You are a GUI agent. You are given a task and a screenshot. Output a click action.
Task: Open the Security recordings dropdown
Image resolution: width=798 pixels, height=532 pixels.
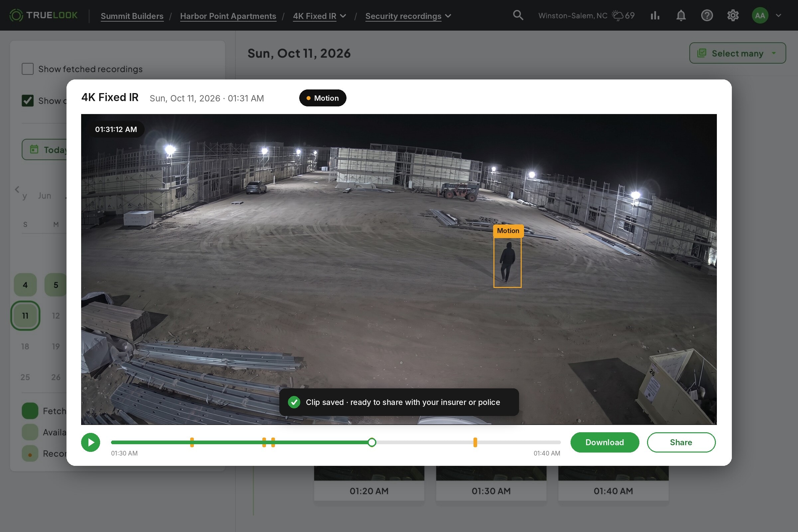[408, 16]
